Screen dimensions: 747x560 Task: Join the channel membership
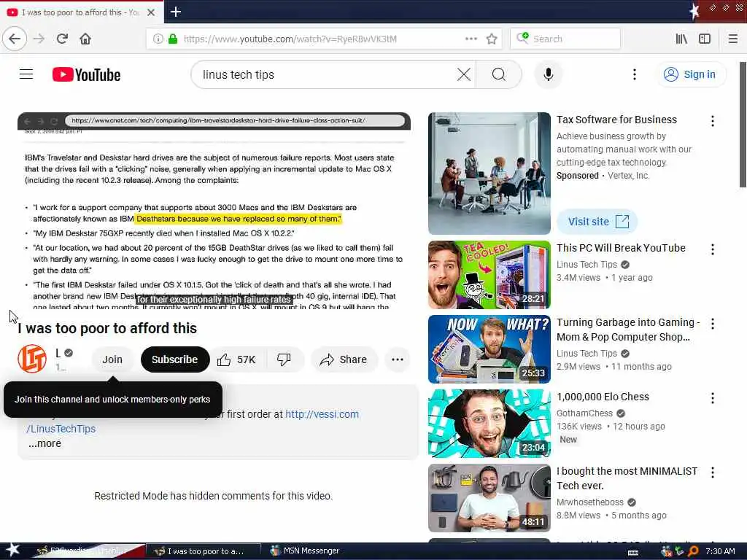(x=112, y=359)
